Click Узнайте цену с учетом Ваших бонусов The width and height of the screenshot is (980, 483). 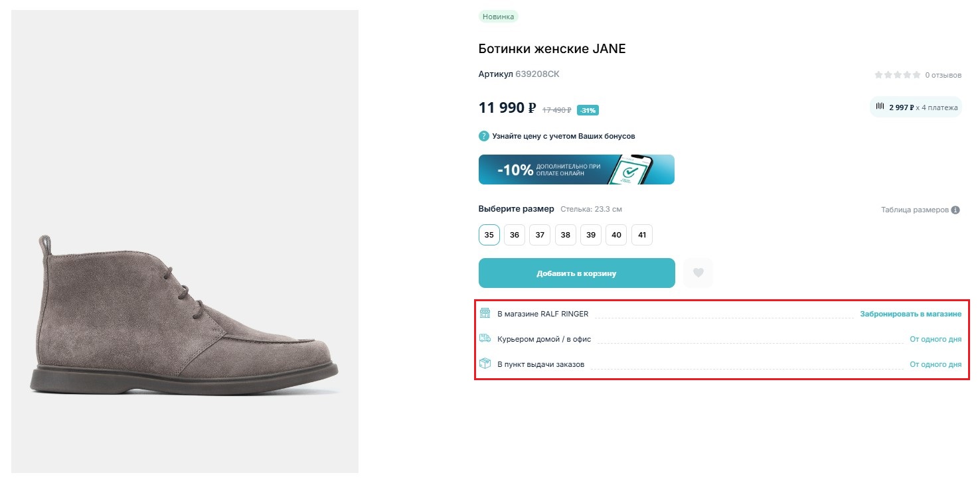(563, 136)
